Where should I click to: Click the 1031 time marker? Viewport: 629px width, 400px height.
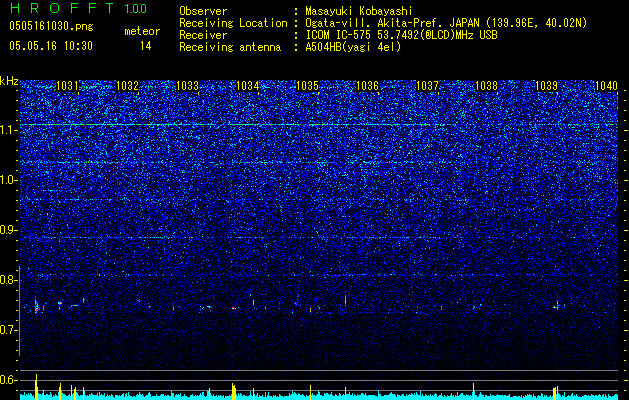(x=67, y=86)
